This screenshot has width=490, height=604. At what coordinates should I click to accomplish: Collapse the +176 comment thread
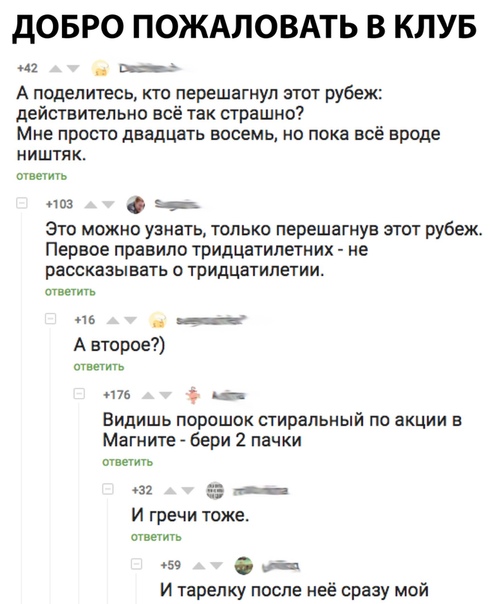pos(79,394)
